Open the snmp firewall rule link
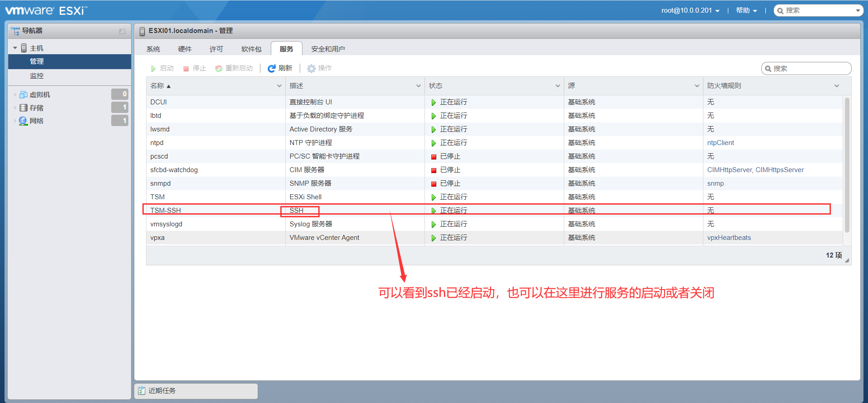868x403 pixels. click(x=716, y=183)
